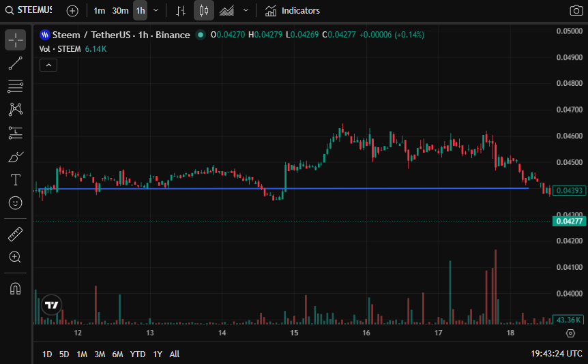The image size is (588, 364).
Task: Open timezone menu at 19:43:24 UTC
Action: [x=556, y=354]
